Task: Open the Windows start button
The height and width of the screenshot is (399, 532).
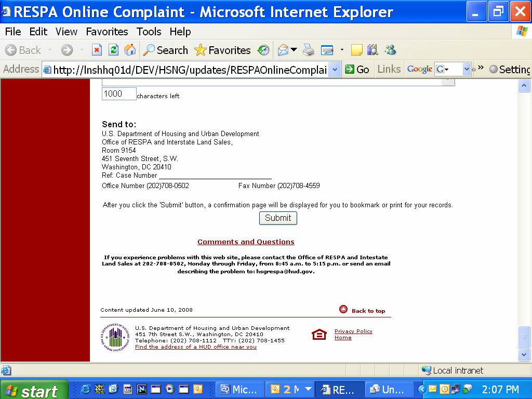Action: coord(34,390)
